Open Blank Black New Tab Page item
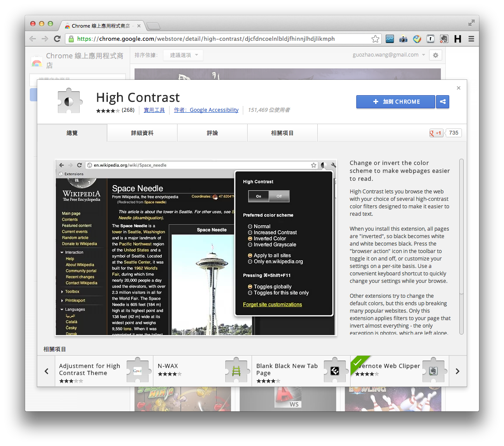504x446 pixels. pos(301,371)
